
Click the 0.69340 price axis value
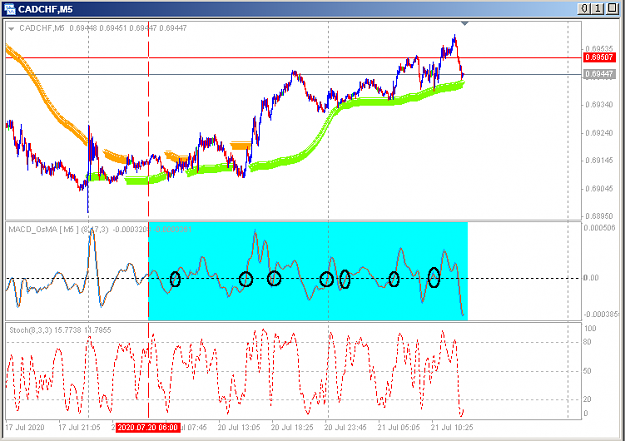pyautogui.click(x=599, y=105)
